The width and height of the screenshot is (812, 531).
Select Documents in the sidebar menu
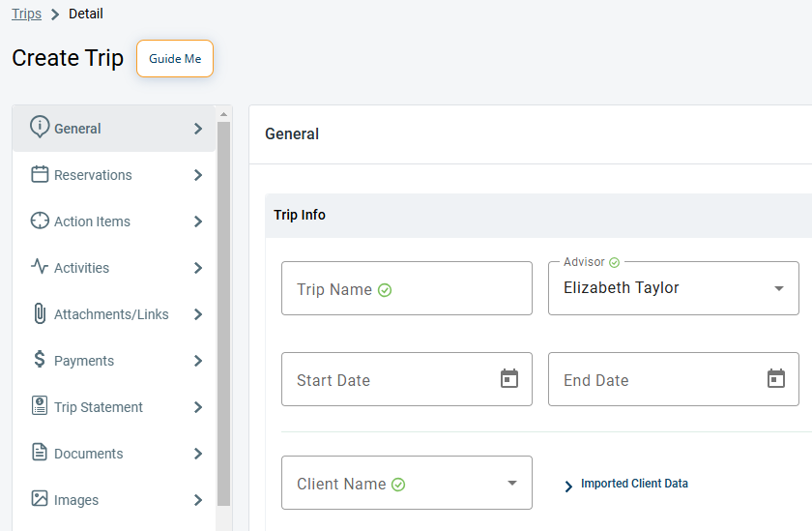point(114,454)
